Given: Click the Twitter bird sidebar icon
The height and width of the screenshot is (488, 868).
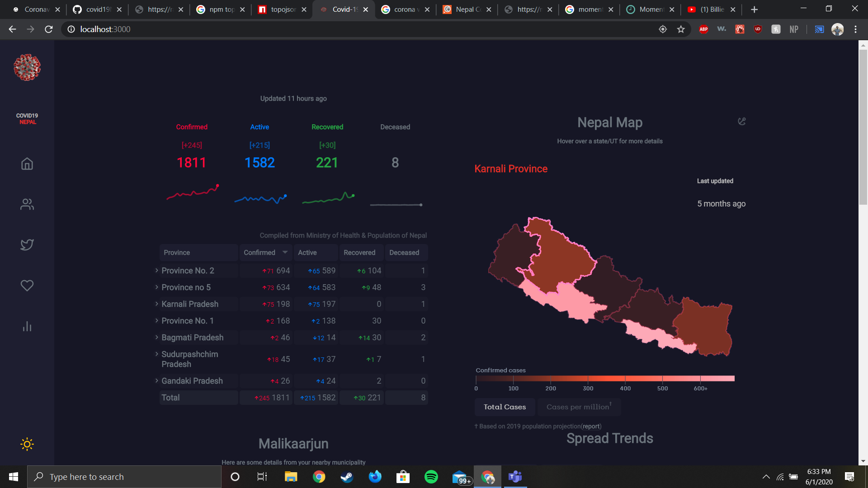Looking at the screenshot, I should 27,244.
